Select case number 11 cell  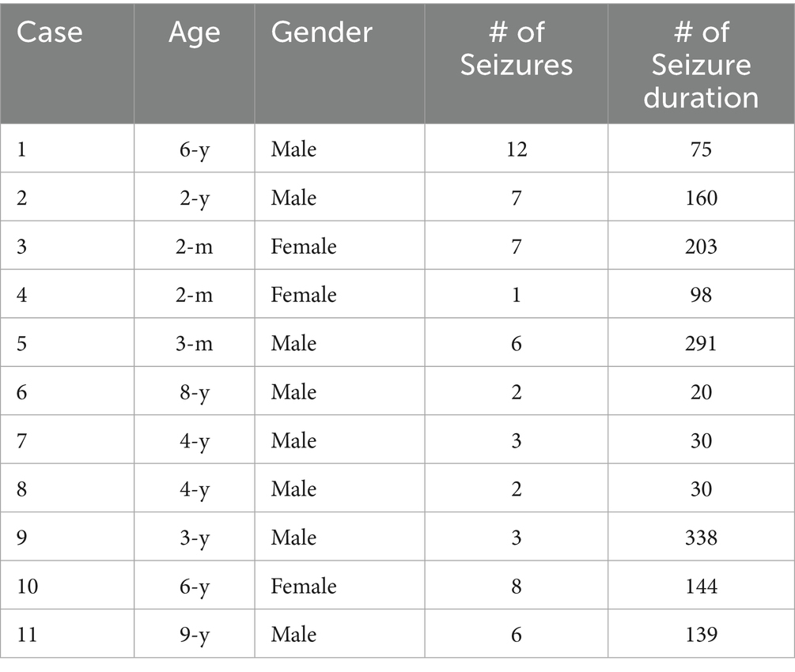coord(29,635)
